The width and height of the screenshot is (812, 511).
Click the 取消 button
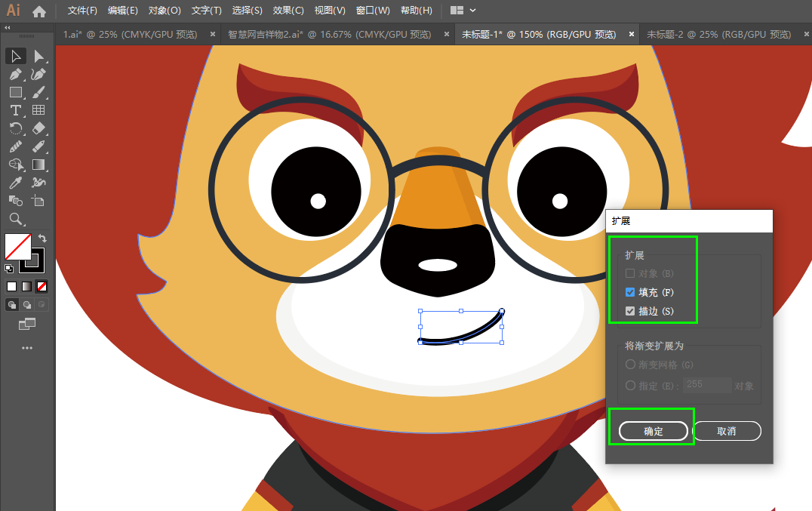coord(727,431)
